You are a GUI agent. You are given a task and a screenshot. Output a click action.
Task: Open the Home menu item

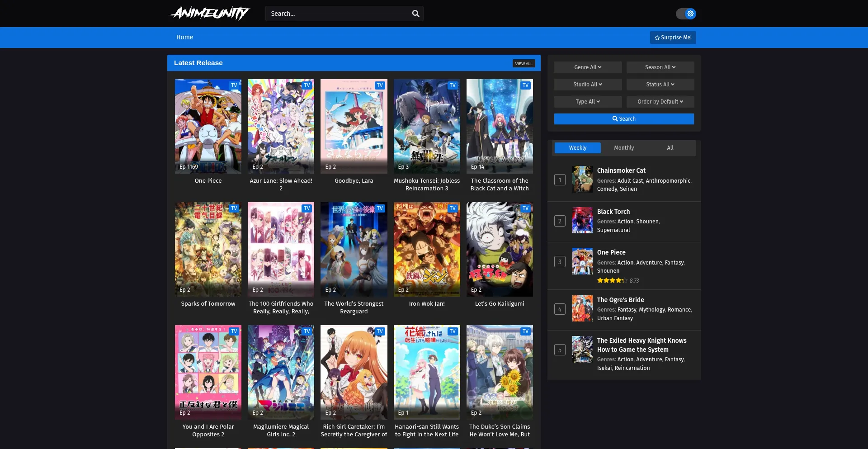[x=184, y=37]
